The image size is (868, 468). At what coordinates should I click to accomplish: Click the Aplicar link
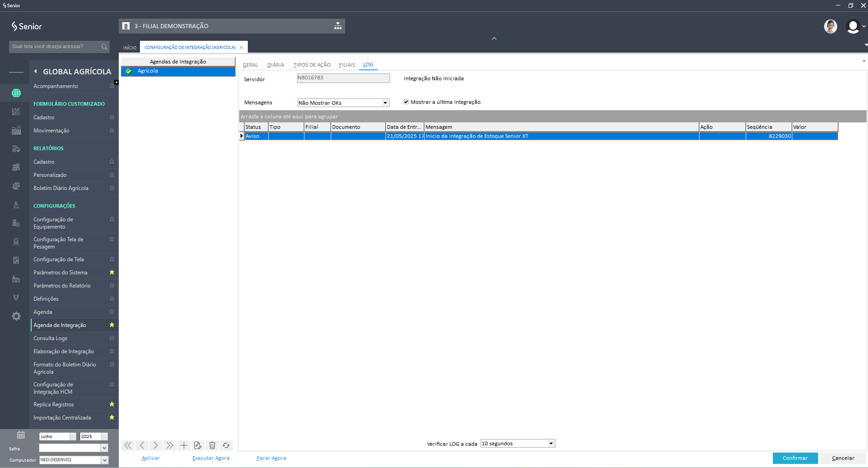(x=151, y=458)
